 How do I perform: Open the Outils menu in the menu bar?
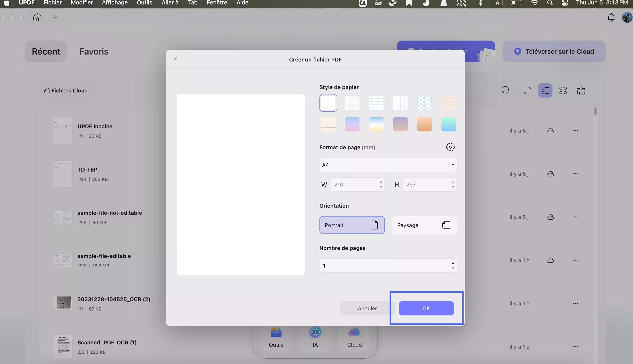click(x=145, y=3)
